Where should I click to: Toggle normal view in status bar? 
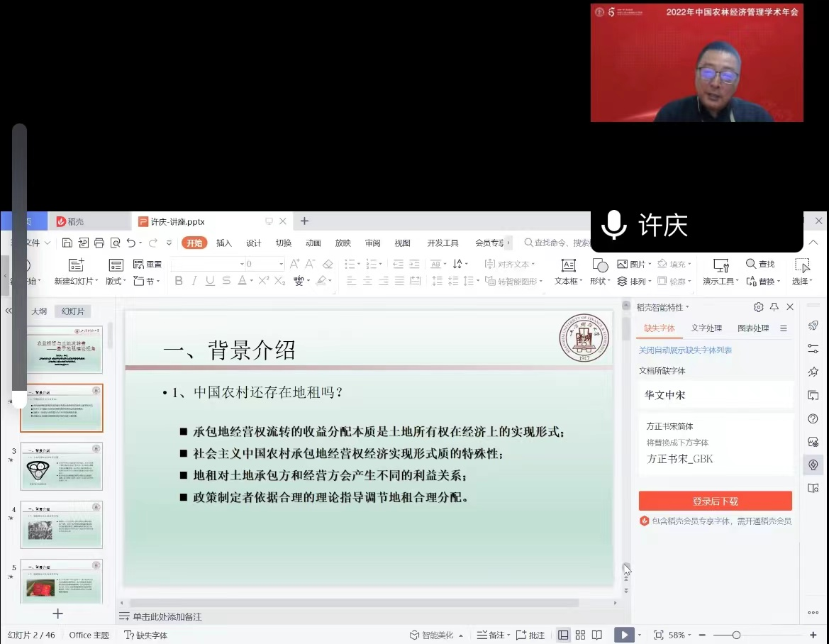[563, 635]
